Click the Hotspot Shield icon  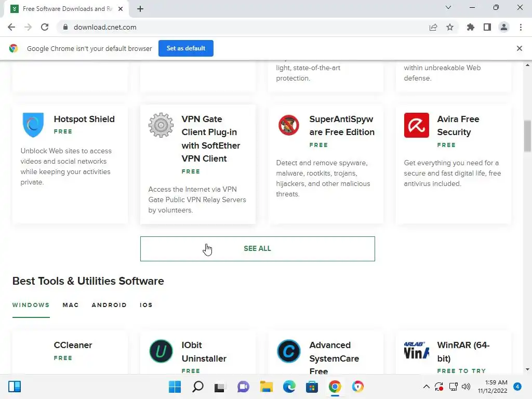pos(33,125)
